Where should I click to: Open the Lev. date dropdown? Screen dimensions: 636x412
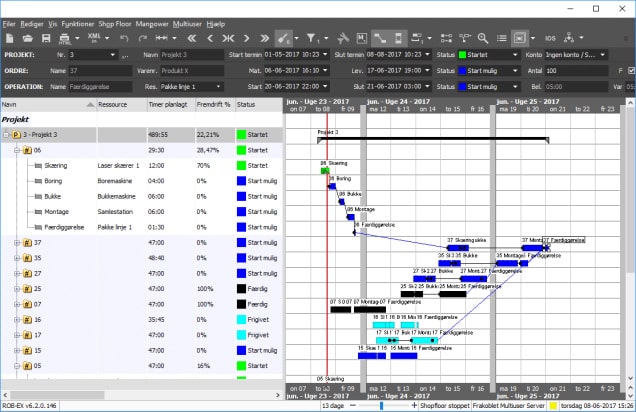pyautogui.click(x=428, y=71)
